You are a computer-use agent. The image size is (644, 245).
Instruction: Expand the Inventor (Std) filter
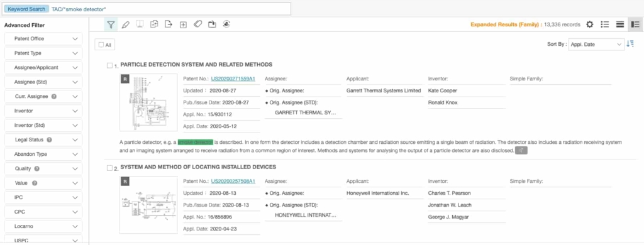[x=43, y=125]
